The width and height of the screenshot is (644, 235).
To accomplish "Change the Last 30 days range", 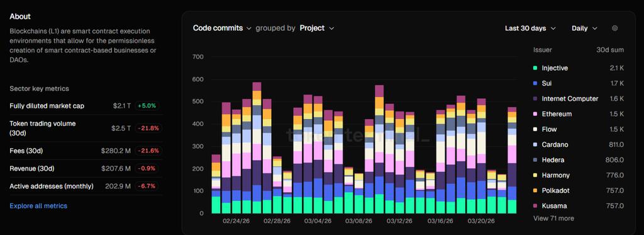I will (x=530, y=28).
